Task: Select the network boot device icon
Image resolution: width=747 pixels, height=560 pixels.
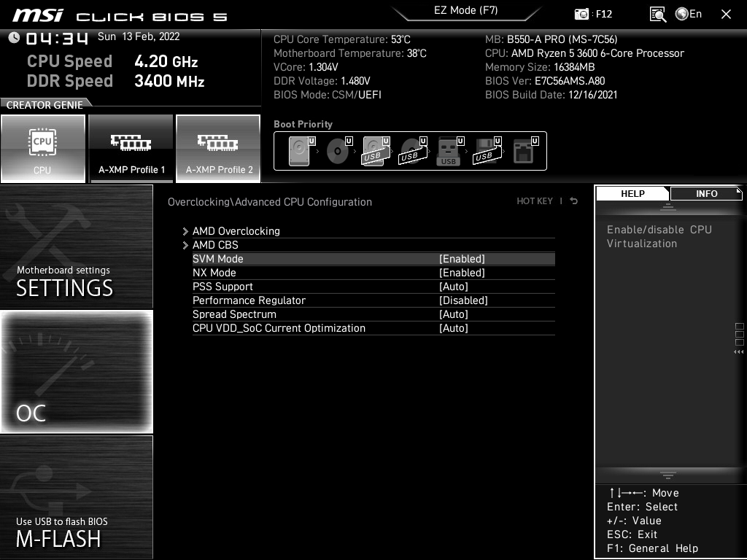Action: click(523, 152)
